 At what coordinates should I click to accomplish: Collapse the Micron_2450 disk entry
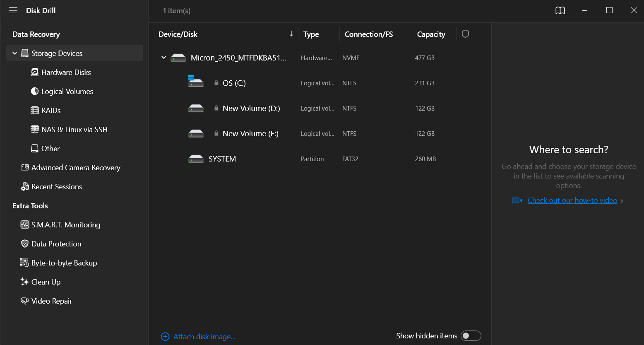[163, 58]
